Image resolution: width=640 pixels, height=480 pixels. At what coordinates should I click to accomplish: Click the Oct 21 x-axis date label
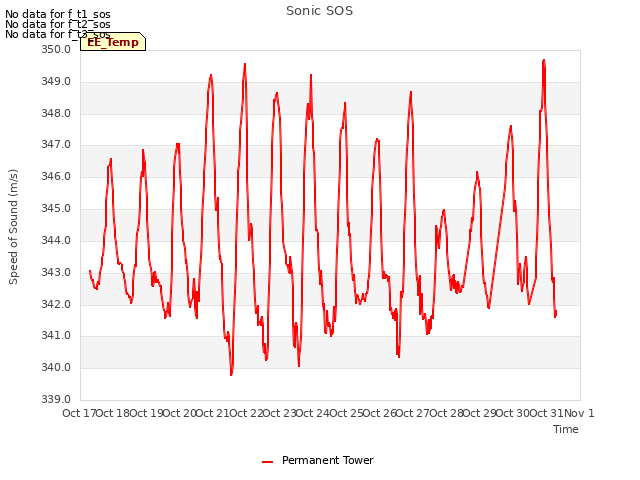point(213,413)
